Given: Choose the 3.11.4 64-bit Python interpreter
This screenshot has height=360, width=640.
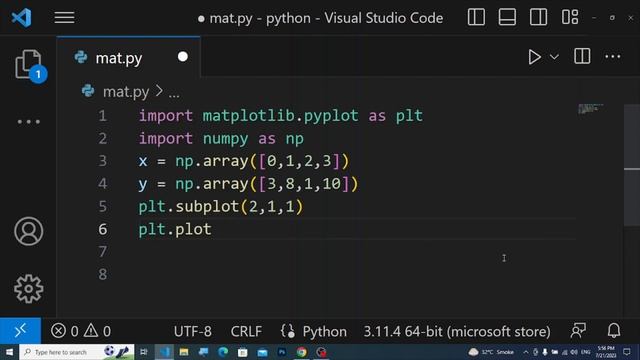Looking at the screenshot, I should point(457,331).
